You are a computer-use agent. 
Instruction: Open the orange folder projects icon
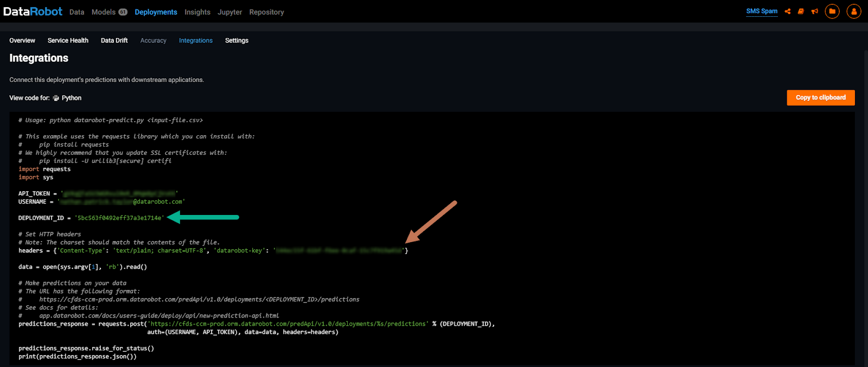(x=832, y=11)
